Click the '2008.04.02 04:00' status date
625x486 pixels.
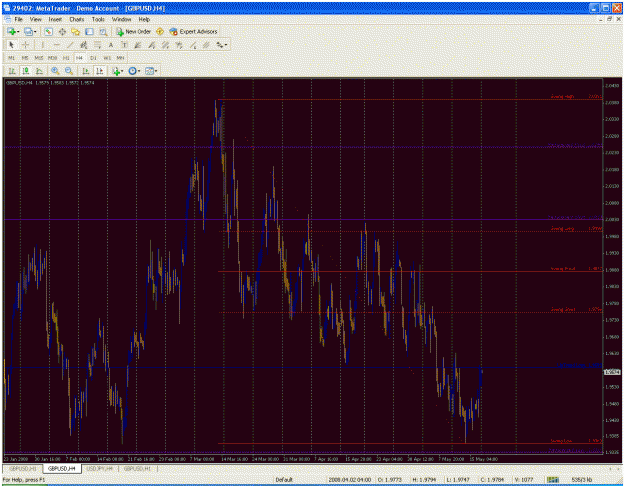pyautogui.click(x=350, y=480)
